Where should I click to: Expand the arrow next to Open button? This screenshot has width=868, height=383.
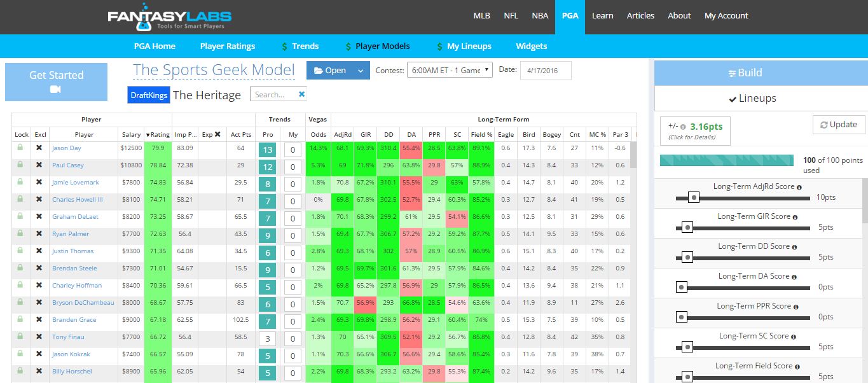[361, 71]
